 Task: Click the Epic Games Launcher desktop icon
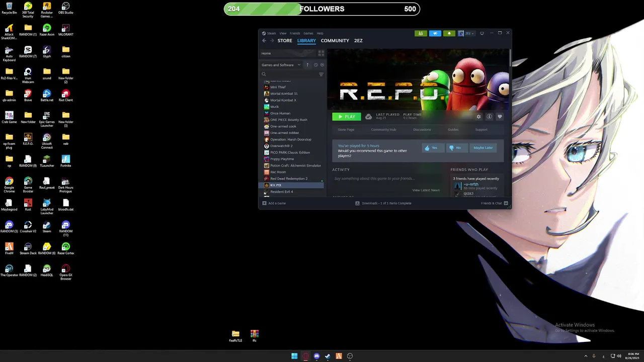pos(47,119)
